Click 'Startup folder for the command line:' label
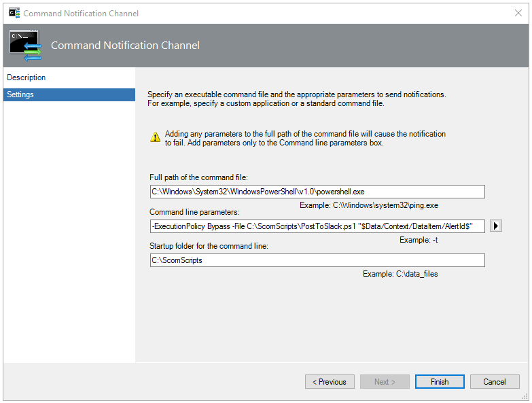Image resolution: width=532 pixels, height=403 pixels. (209, 246)
